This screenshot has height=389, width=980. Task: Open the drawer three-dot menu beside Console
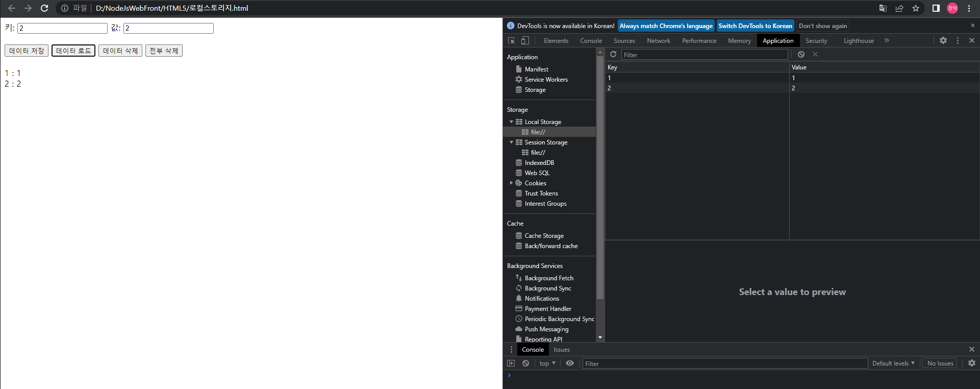pos(511,350)
